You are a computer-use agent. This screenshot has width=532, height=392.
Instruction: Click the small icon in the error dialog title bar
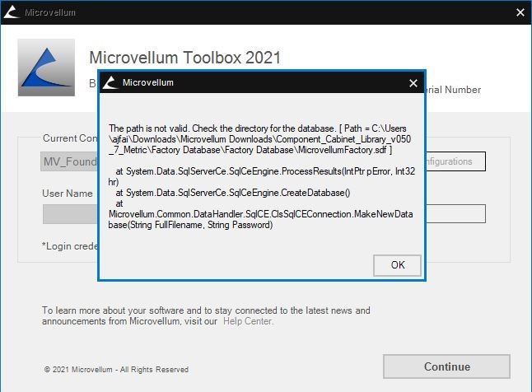coord(110,83)
